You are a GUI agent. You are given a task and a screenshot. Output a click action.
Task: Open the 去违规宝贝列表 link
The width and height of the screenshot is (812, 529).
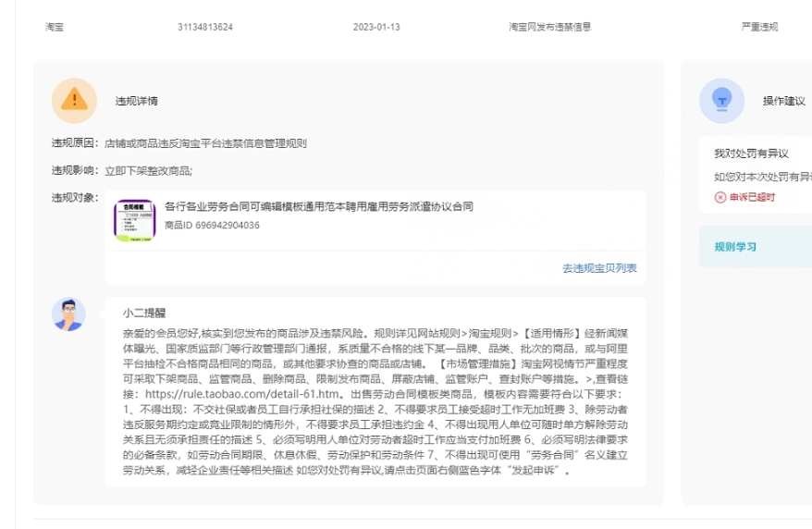coord(599,268)
